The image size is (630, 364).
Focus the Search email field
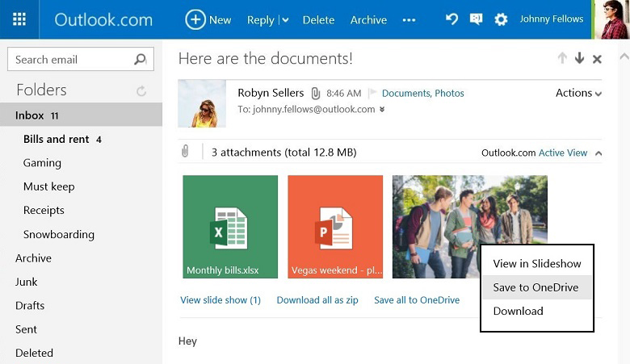[x=80, y=59]
